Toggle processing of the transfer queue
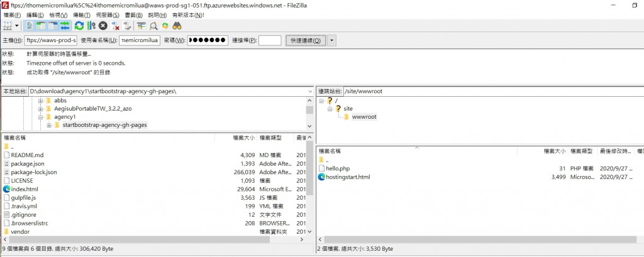The width and height of the screenshot is (644, 257). tap(91, 26)
